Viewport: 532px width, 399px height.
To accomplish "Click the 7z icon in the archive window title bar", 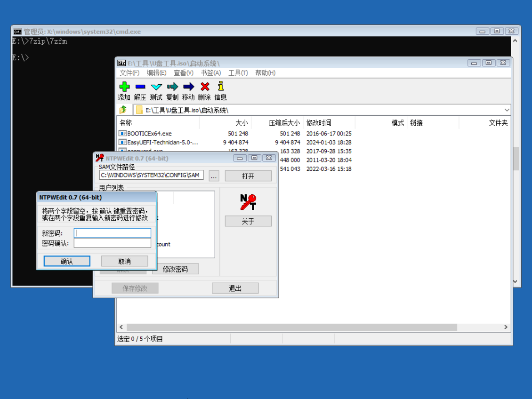I will [121, 62].
